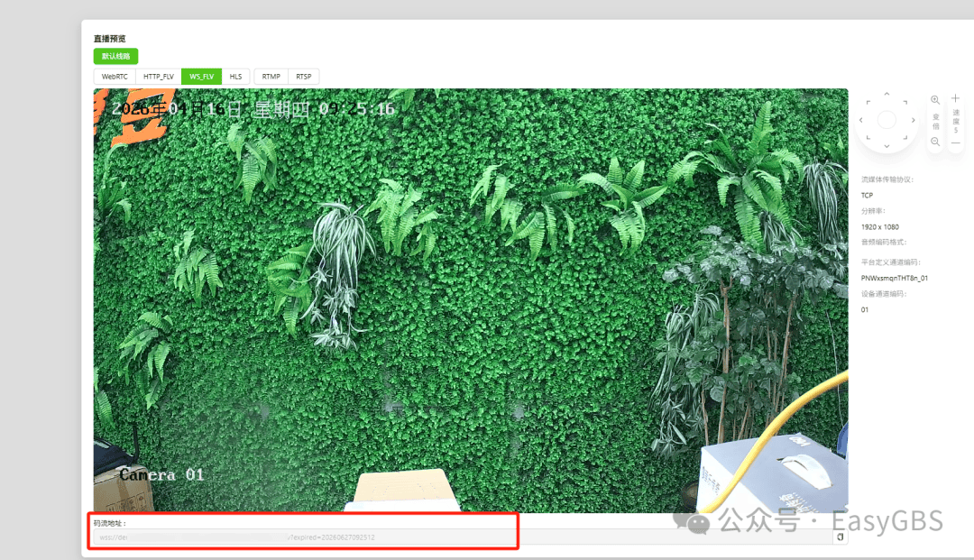Move camera diagonally down-left on PTZ dial
This screenshot has width=974, height=560.
click(868, 138)
